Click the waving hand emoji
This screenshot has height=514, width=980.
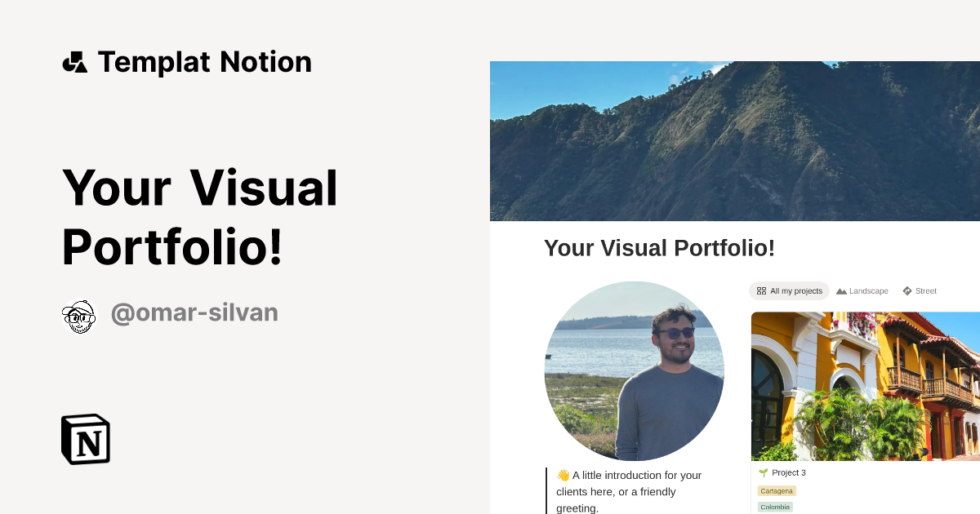[563, 476]
